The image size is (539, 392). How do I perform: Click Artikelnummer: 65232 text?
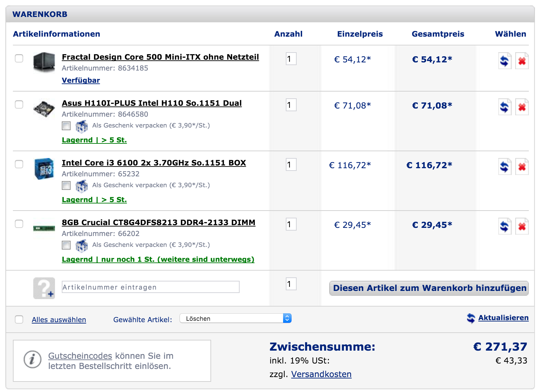click(100, 174)
